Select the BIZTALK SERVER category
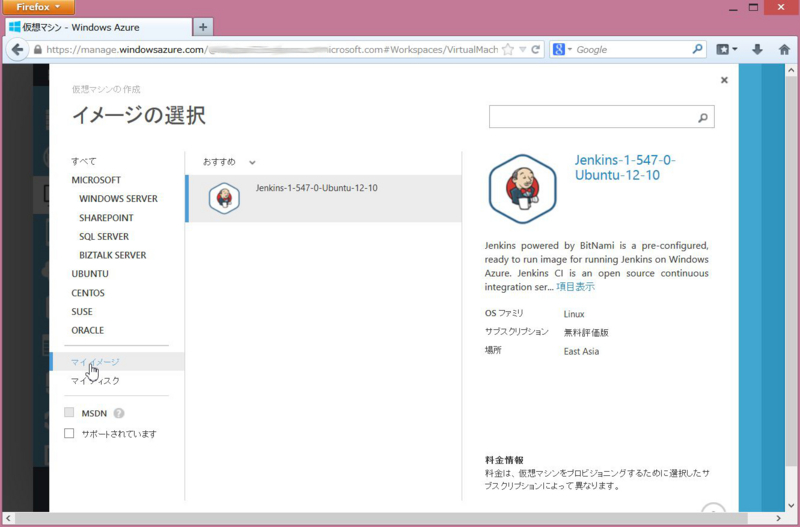 [113, 255]
